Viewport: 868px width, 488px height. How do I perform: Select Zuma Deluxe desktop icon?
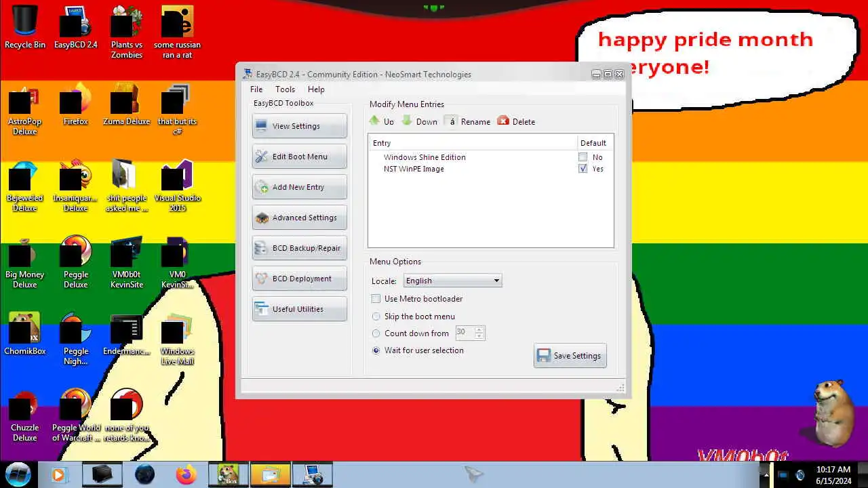(x=127, y=104)
